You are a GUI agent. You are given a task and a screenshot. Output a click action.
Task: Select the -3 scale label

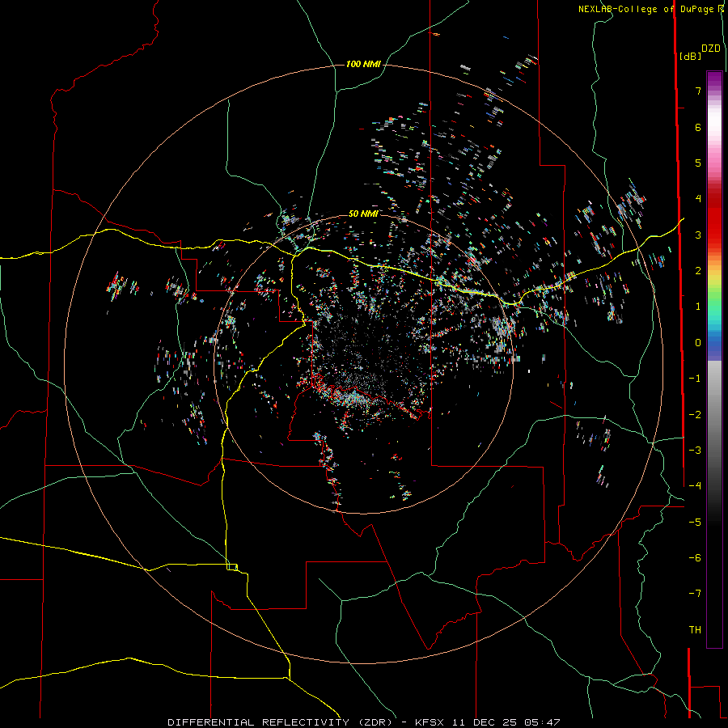pos(695,451)
